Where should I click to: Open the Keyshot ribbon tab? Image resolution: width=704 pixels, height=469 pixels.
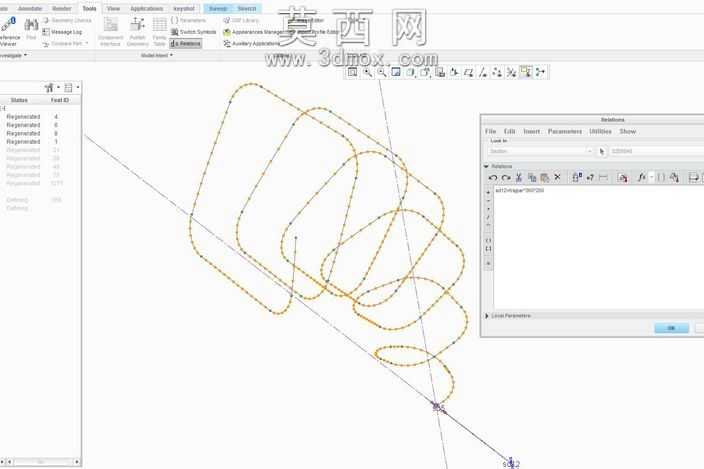coord(184,8)
